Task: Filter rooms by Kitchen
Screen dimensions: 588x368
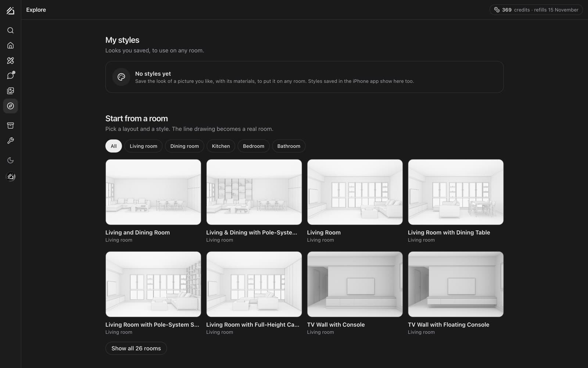Action: pyautogui.click(x=221, y=146)
